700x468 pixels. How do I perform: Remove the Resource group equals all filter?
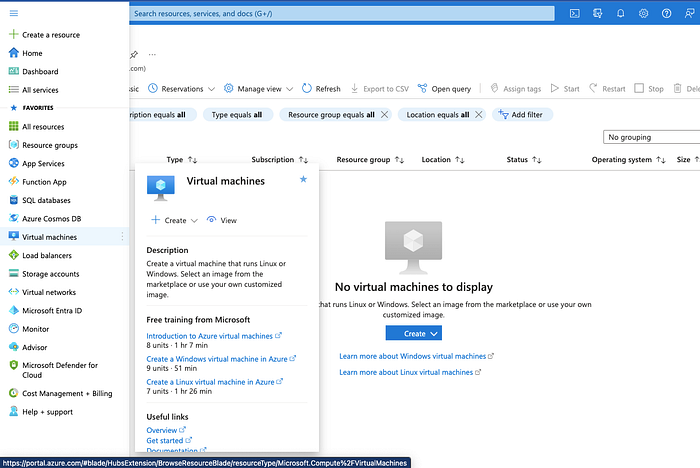(x=384, y=115)
